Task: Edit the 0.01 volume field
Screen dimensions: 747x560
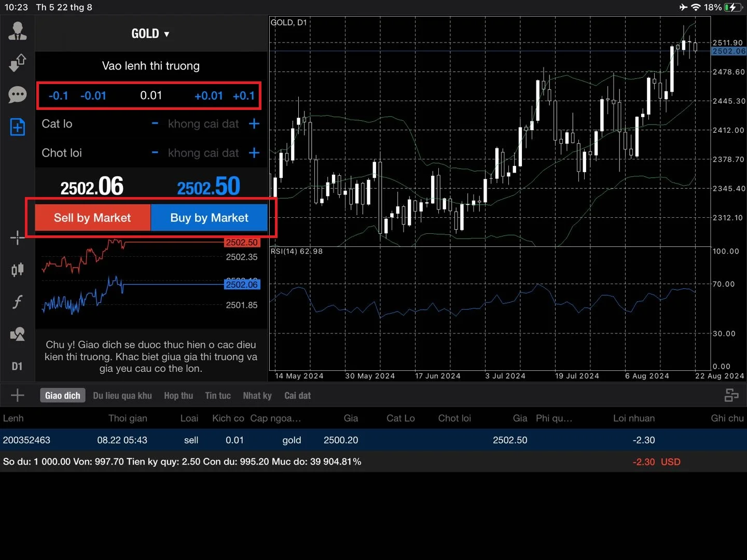Action: click(x=151, y=95)
